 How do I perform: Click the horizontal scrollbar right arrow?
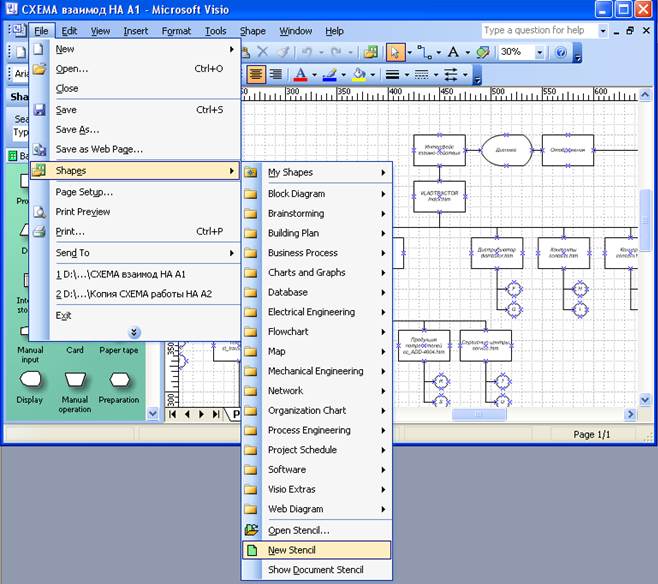[630, 415]
